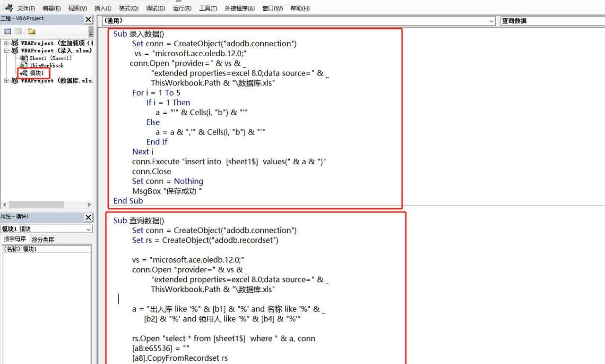Viewport: 605px width, 364px height.
Task: Toggle Folders icon in project explorer
Action: (x=32, y=32)
